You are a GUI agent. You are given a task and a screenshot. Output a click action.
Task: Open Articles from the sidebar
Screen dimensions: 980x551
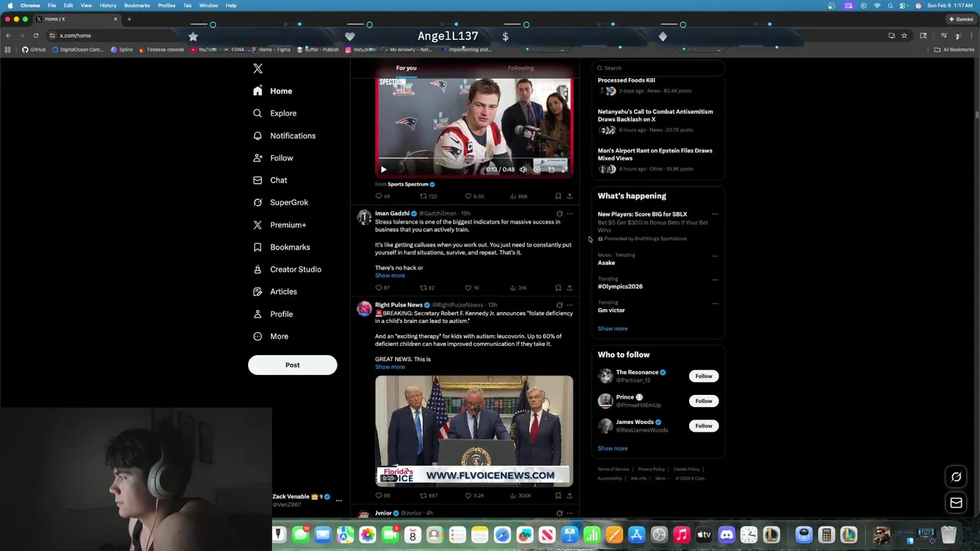(275, 292)
